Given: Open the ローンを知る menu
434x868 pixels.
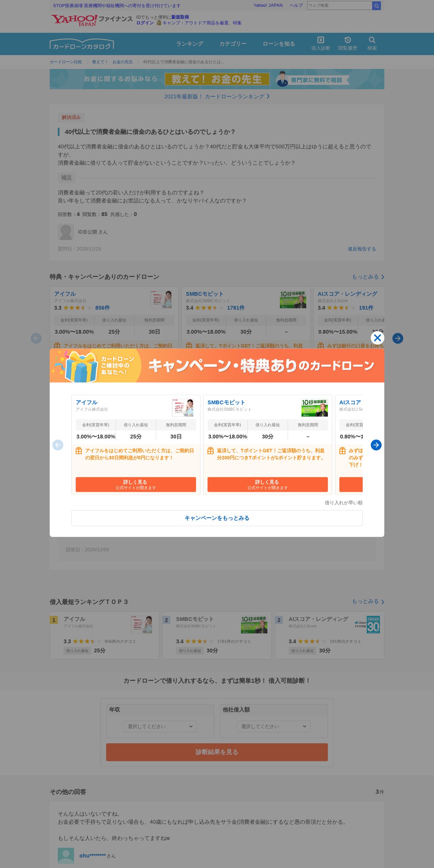Looking at the screenshot, I should click(279, 44).
